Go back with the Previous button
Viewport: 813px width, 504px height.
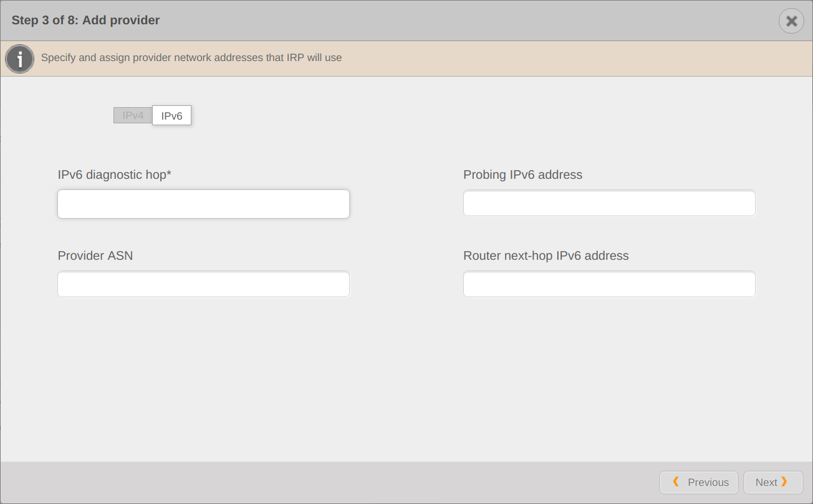tap(699, 482)
